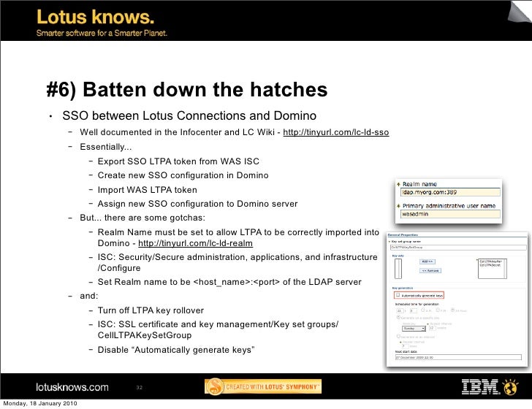Image resolution: width=532 pixels, height=409 pixels.
Task: Select the right-hand key sets listbox
Action: (x=493, y=269)
